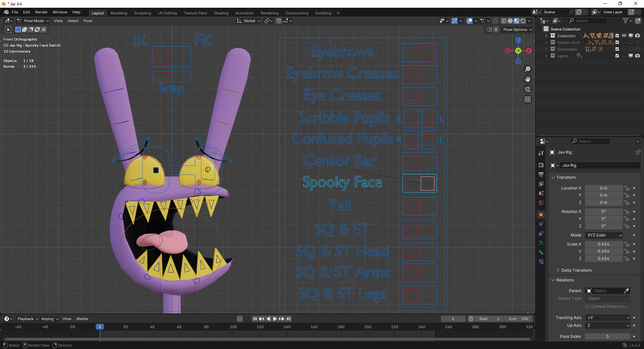Image resolution: width=644 pixels, height=349 pixels.
Task: Open the Pose Mode dropdown
Action: tap(33, 21)
